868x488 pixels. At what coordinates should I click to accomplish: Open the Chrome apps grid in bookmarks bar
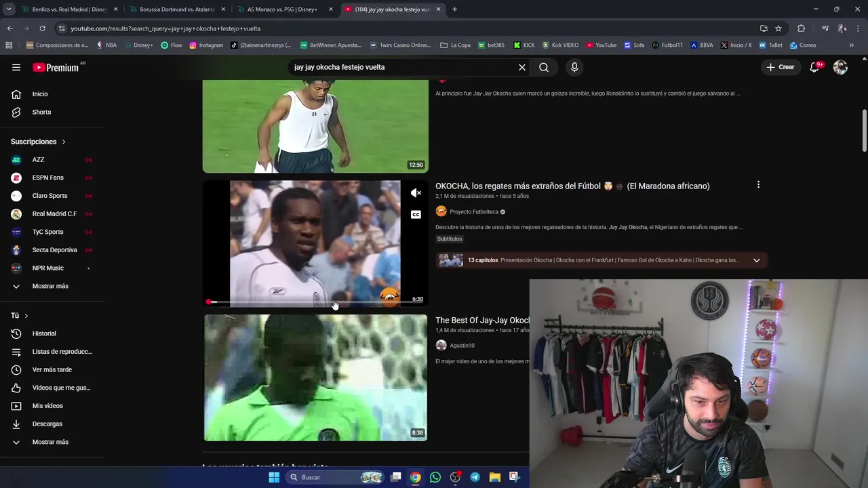[x=9, y=45]
